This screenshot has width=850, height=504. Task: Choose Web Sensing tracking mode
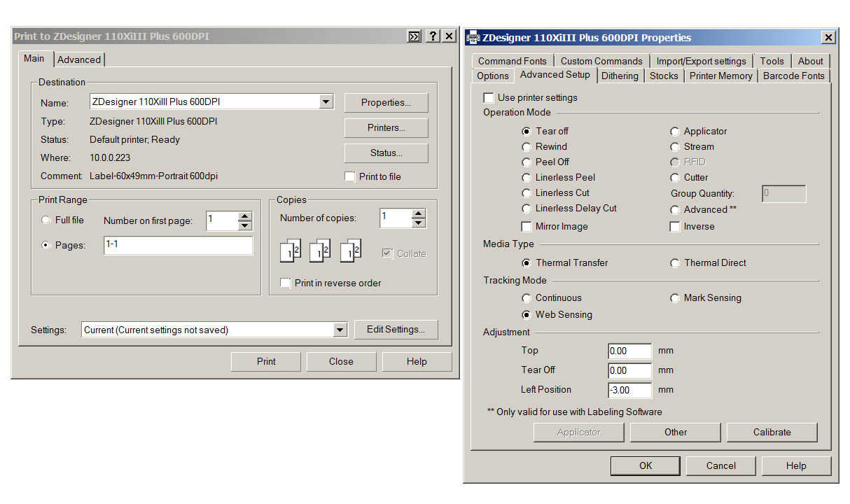(x=527, y=314)
